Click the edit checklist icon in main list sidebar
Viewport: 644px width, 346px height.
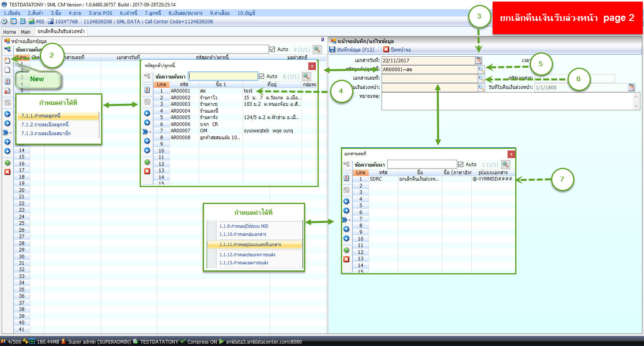(7, 81)
